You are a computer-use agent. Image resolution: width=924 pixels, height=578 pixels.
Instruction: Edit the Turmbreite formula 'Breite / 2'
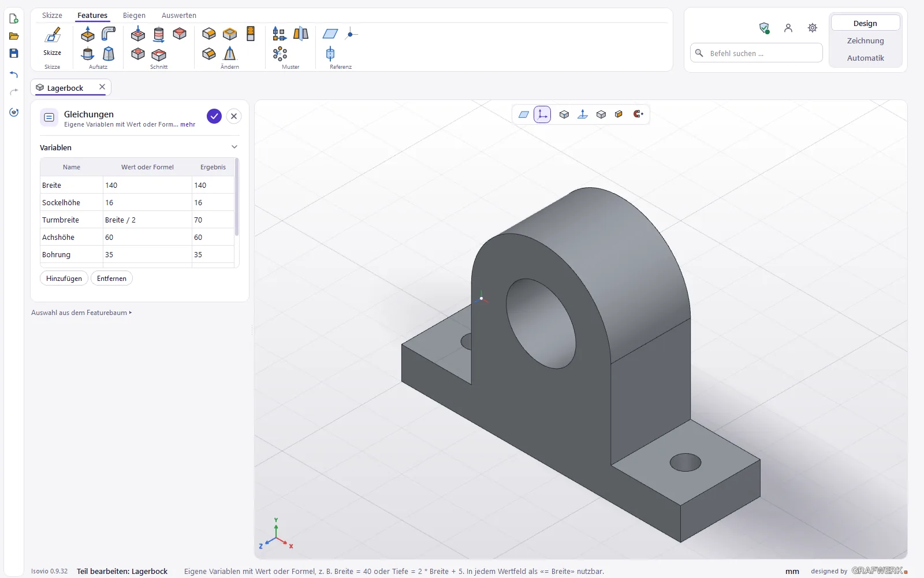(x=147, y=220)
